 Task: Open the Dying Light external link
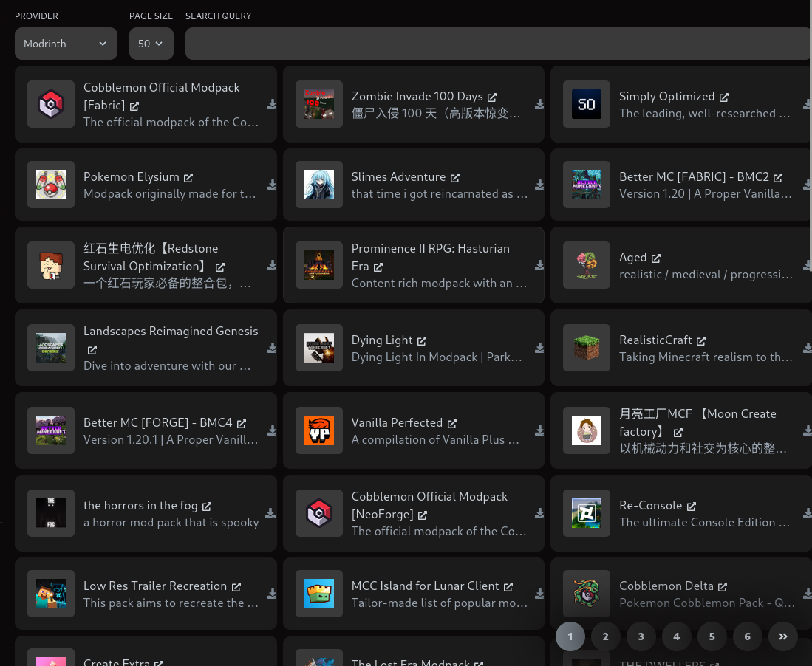(x=421, y=340)
